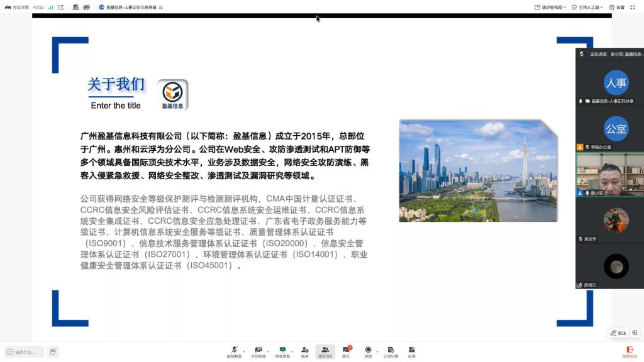Viewport: 644px width, 362px height.
Task: Click the cloud link icon in the top bar
Action: point(86,8)
